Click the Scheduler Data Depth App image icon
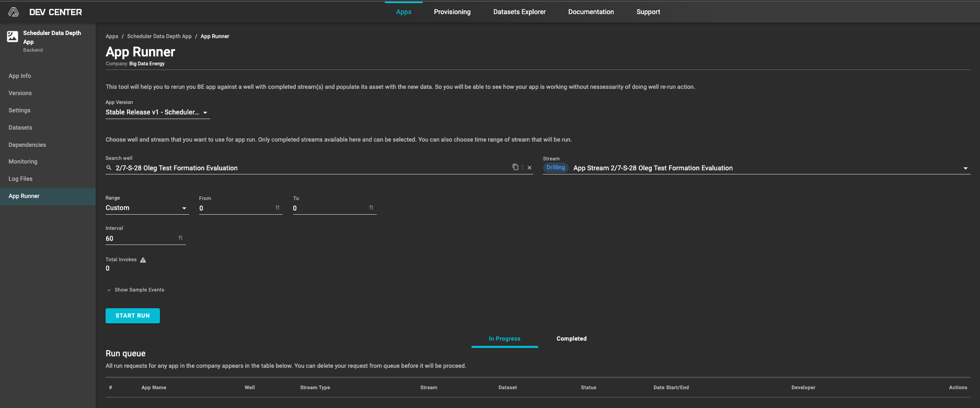 click(x=13, y=37)
